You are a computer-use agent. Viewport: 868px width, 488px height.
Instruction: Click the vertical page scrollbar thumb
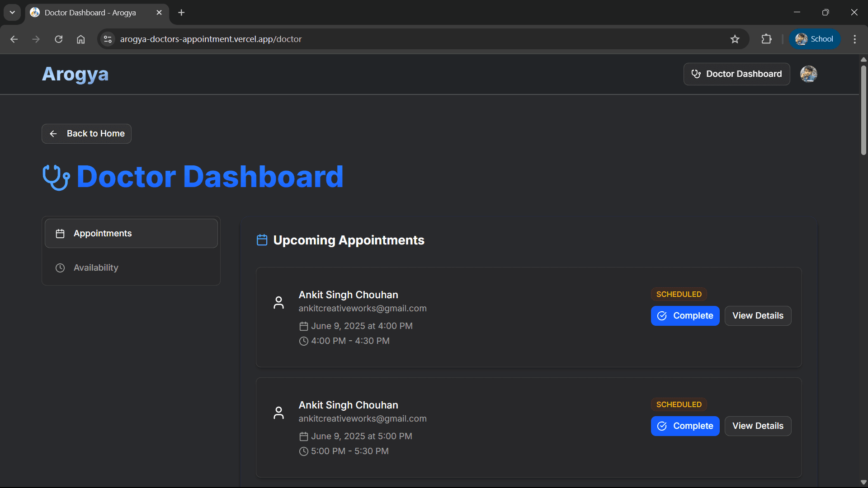tap(863, 111)
